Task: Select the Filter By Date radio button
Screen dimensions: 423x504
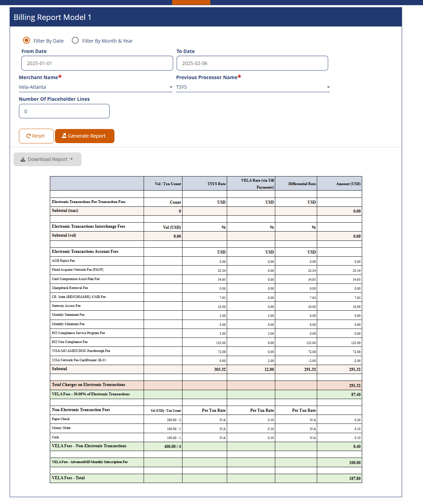Action: (x=26, y=40)
